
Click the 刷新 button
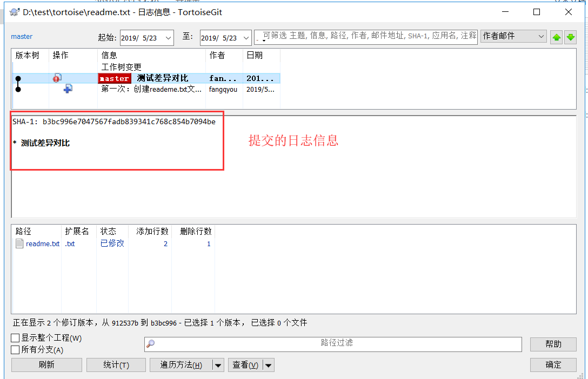point(46,364)
